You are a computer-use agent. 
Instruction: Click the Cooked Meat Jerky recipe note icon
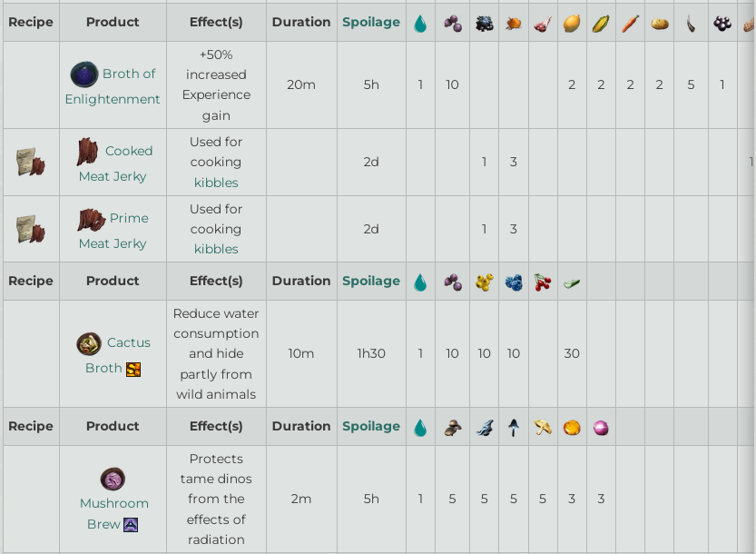pyautogui.click(x=31, y=162)
